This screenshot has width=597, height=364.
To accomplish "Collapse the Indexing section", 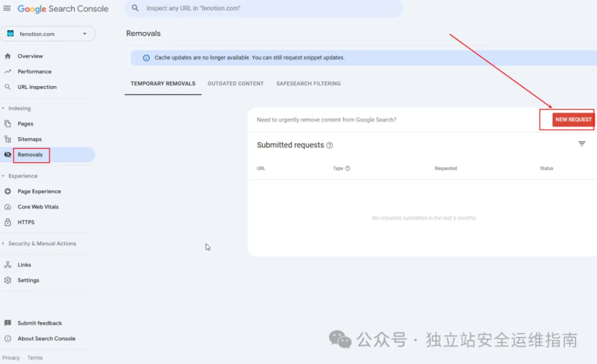I will coord(3,108).
